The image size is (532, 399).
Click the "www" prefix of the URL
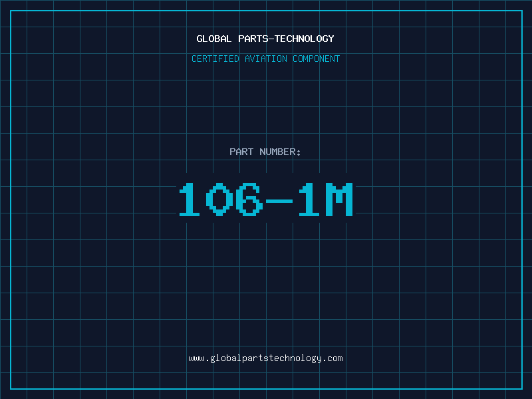196,358
